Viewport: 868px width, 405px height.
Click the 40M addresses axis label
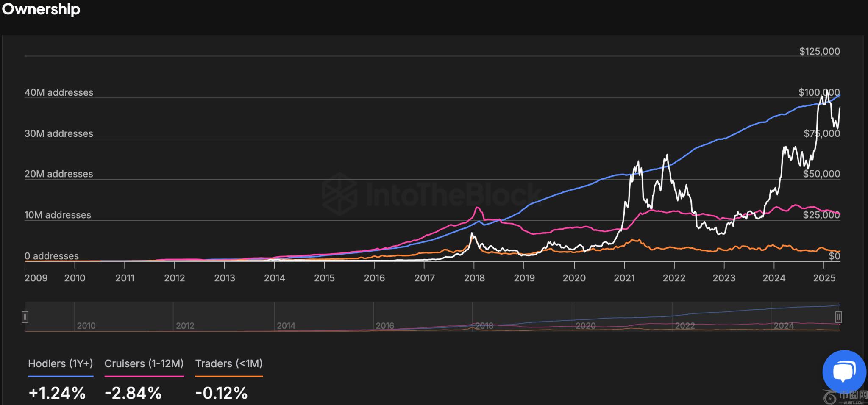pyautogui.click(x=59, y=92)
